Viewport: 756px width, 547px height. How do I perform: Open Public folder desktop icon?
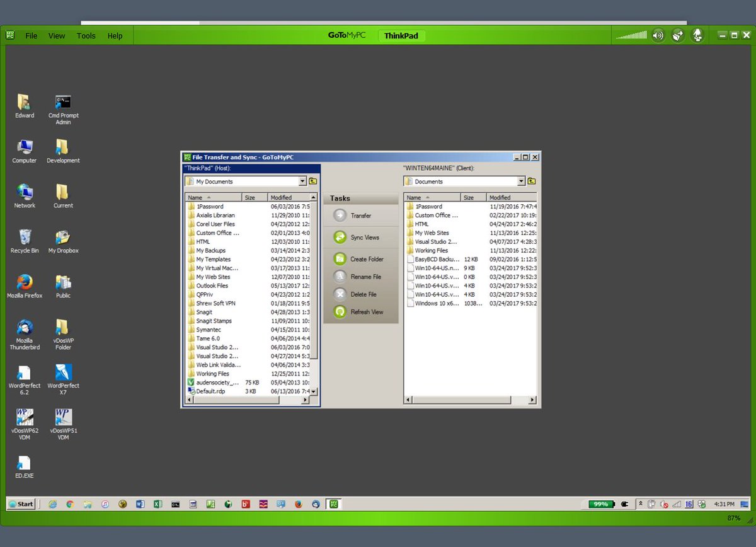click(x=63, y=285)
